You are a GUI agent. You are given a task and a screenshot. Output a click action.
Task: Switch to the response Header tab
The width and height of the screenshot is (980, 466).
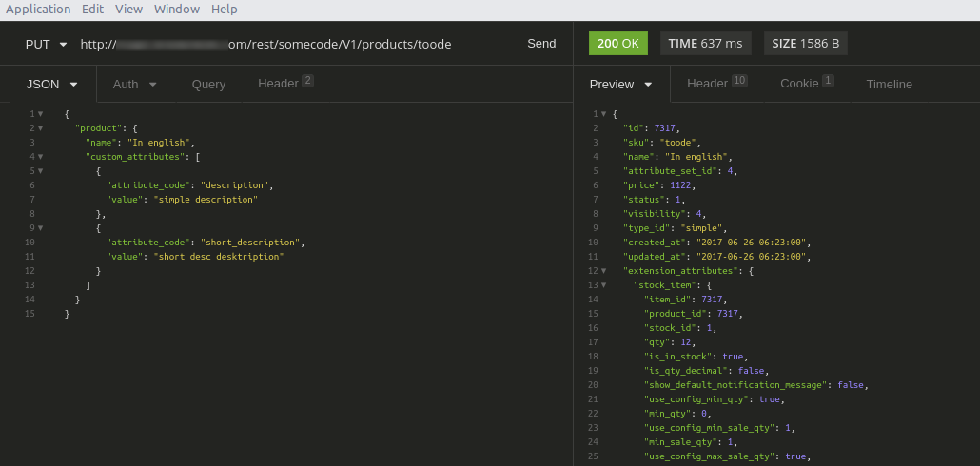(x=716, y=83)
